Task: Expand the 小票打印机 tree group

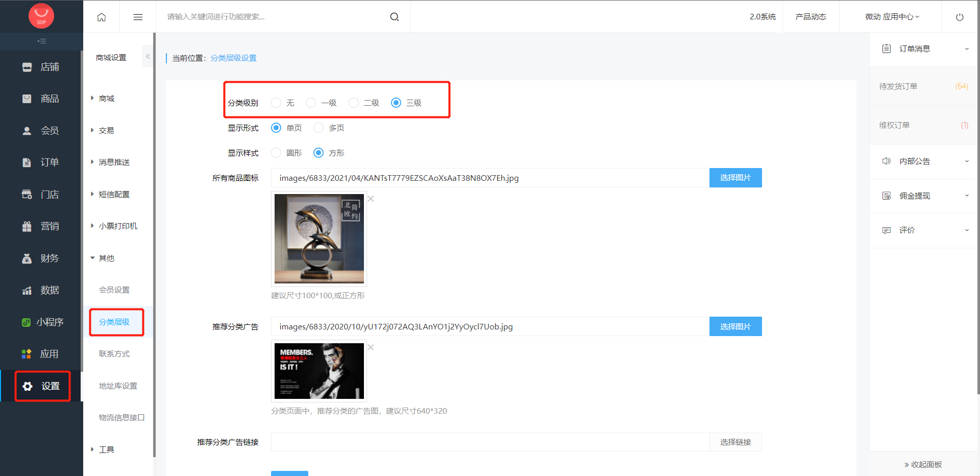Action: (92, 226)
